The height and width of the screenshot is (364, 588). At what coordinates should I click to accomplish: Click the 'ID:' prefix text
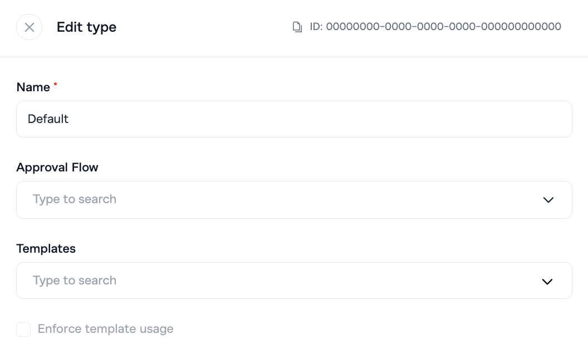(x=316, y=27)
